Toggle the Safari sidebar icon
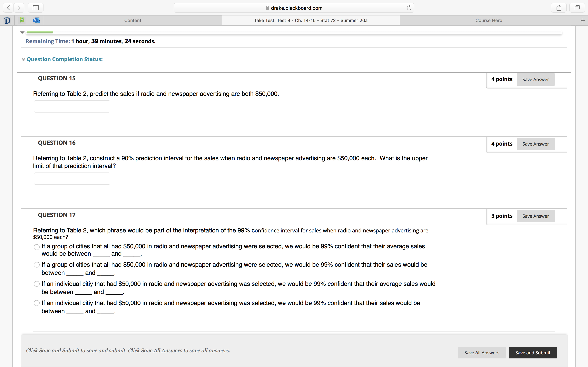Viewport: 588px width, 367px height. point(36,8)
